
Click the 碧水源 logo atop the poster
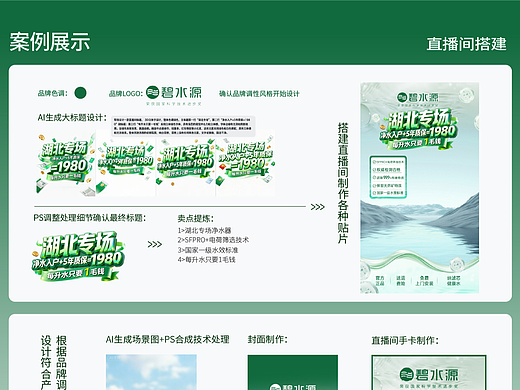(418, 98)
